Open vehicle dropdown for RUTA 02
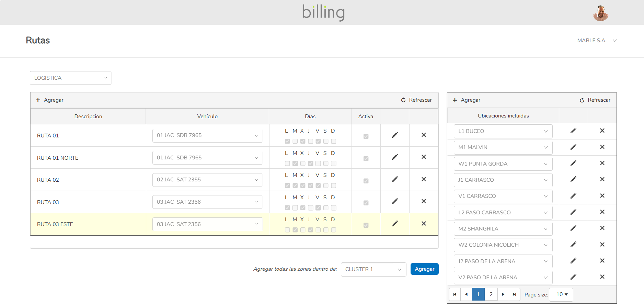644x304 pixels. point(207,180)
